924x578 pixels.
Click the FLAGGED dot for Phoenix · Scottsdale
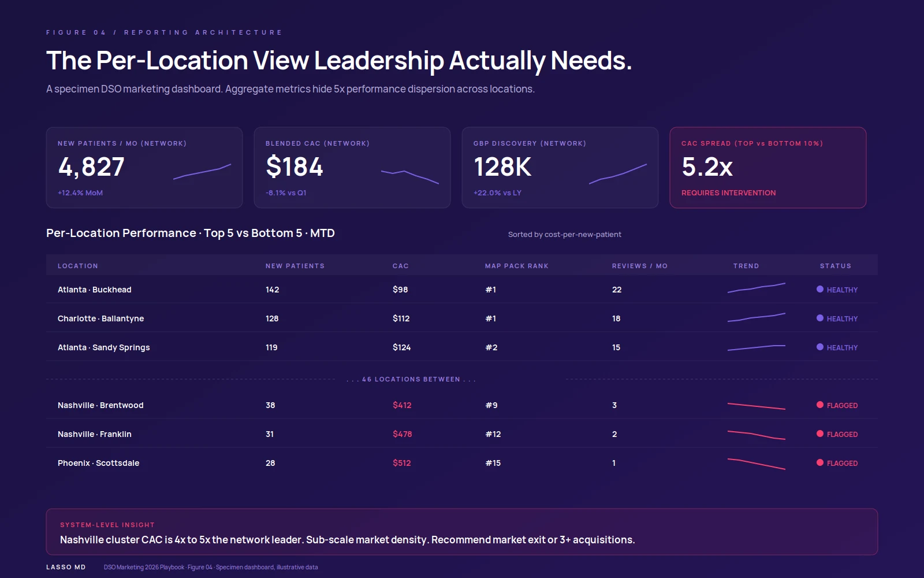tap(820, 462)
